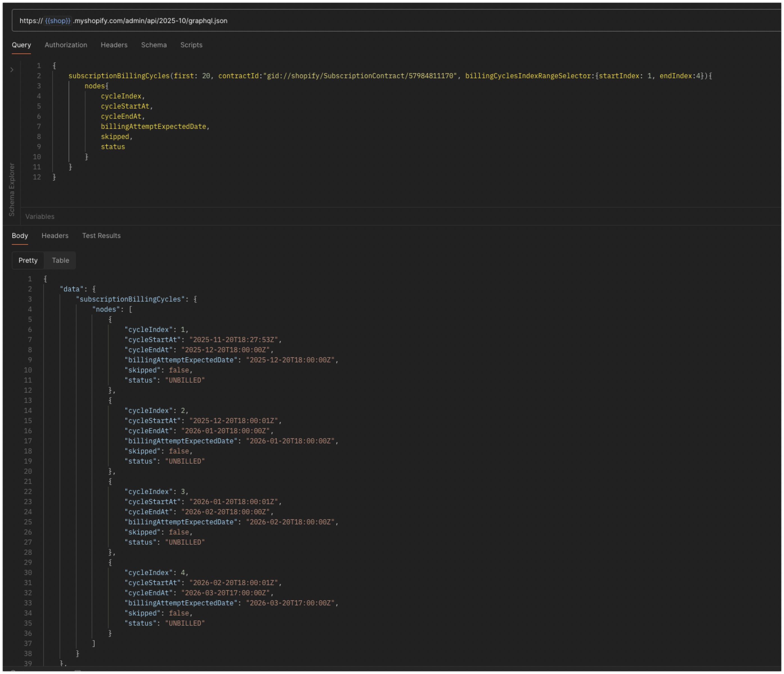
Task: Switch to the Authorization tab
Action: click(x=66, y=45)
